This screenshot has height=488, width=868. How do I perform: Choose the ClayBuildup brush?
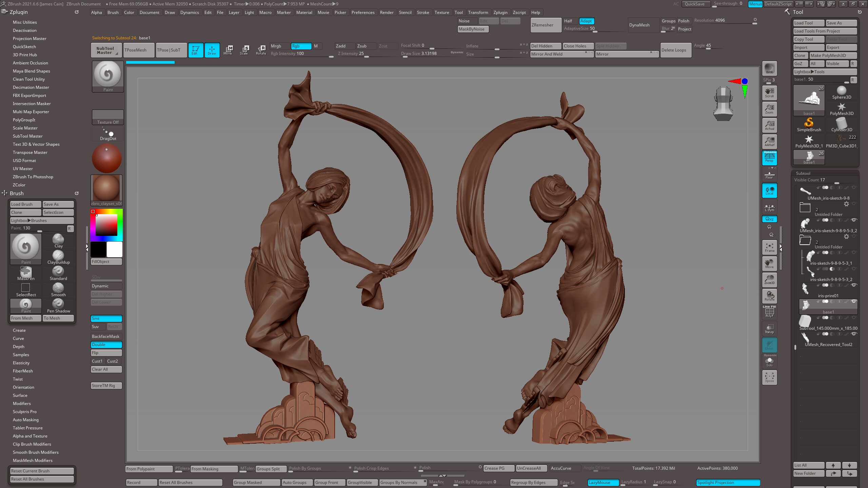58,257
